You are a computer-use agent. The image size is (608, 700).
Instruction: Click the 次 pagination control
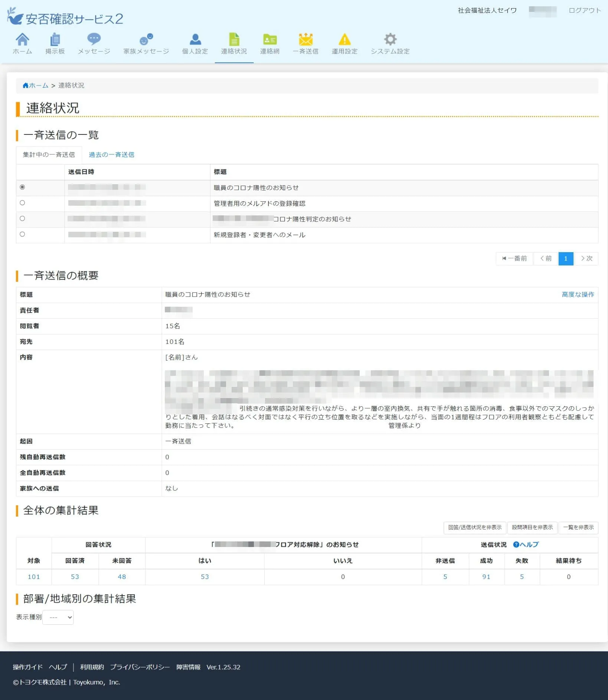(x=586, y=258)
